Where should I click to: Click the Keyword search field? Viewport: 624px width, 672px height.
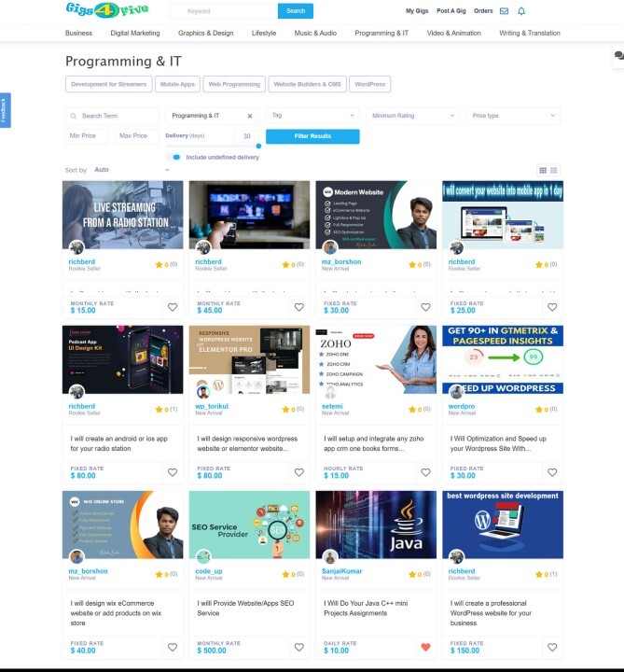click(x=224, y=11)
